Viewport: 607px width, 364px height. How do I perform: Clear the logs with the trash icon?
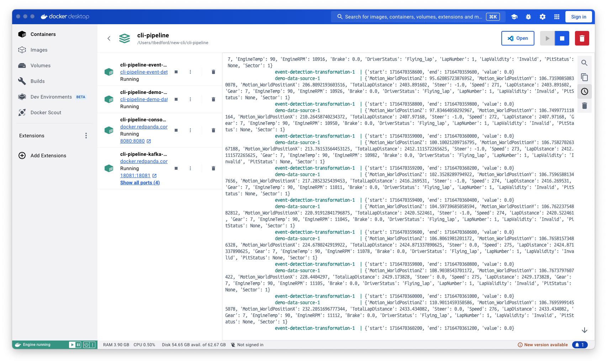[584, 106]
